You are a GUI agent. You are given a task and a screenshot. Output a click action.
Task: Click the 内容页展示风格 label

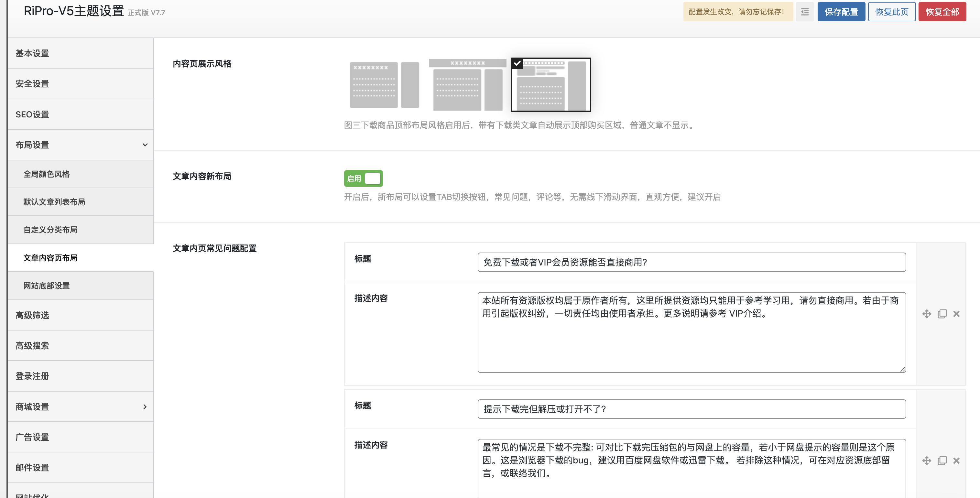[202, 63]
